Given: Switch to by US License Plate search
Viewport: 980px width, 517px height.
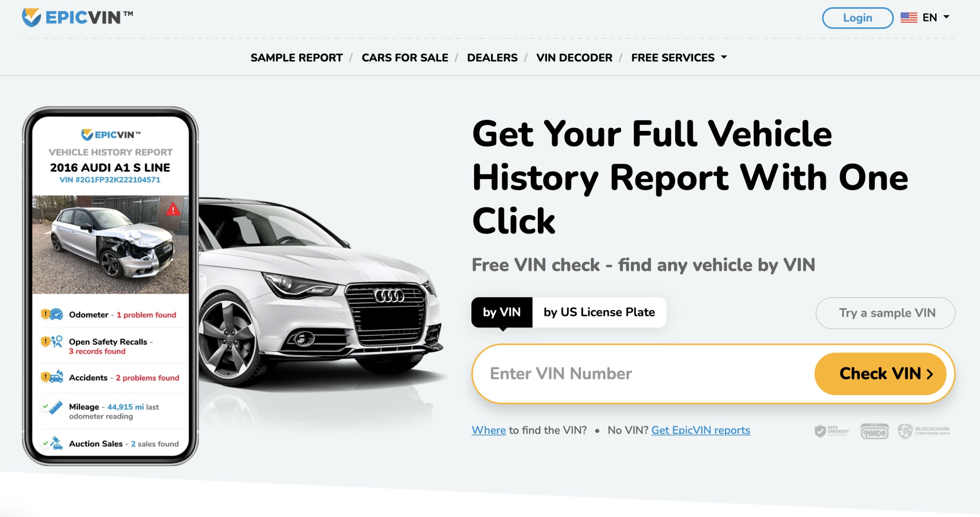Looking at the screenshot, I should (599, 312).
